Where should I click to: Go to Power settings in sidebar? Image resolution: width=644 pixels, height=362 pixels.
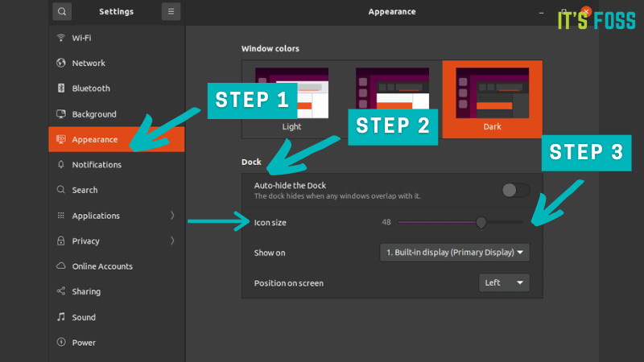coord(84,343)
